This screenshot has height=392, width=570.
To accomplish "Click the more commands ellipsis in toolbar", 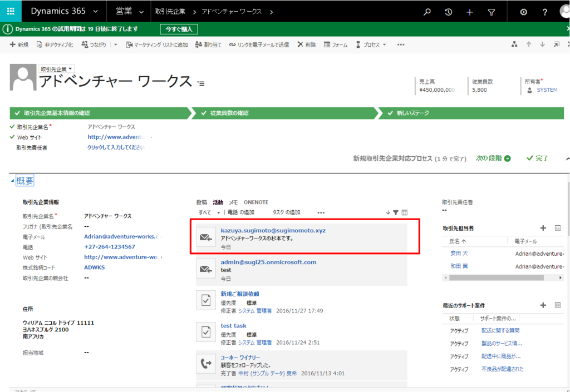I will point(401,44).
